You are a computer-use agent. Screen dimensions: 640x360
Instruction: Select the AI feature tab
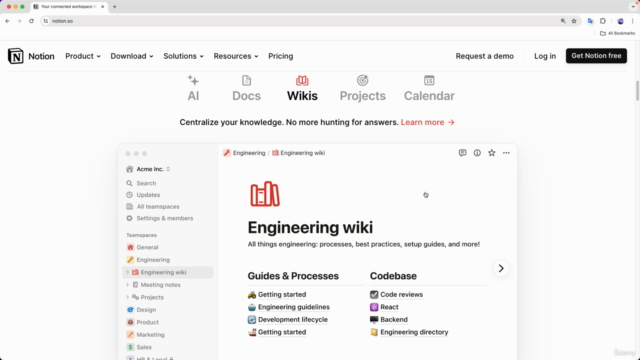193,88
